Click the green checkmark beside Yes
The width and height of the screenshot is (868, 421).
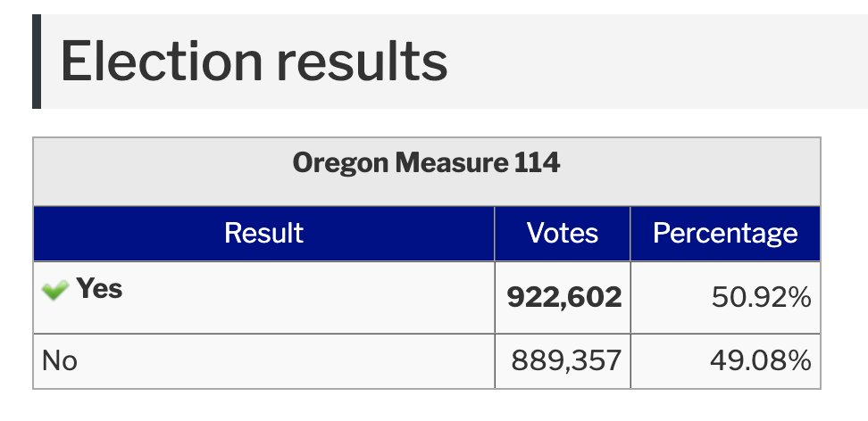tap(55, 290)
